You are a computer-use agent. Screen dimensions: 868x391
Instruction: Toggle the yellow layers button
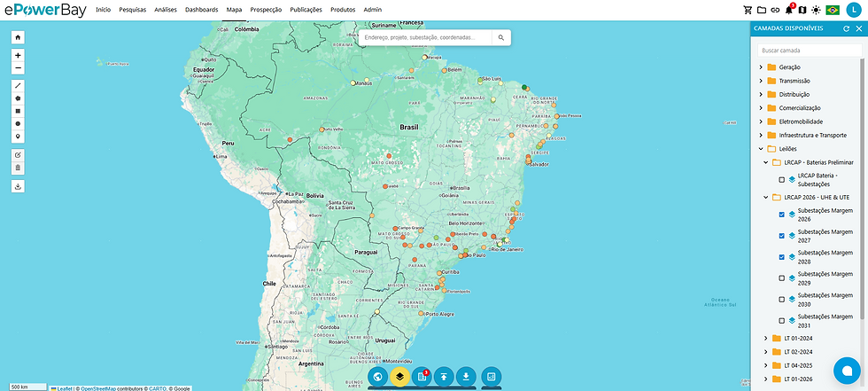(399, 377)
